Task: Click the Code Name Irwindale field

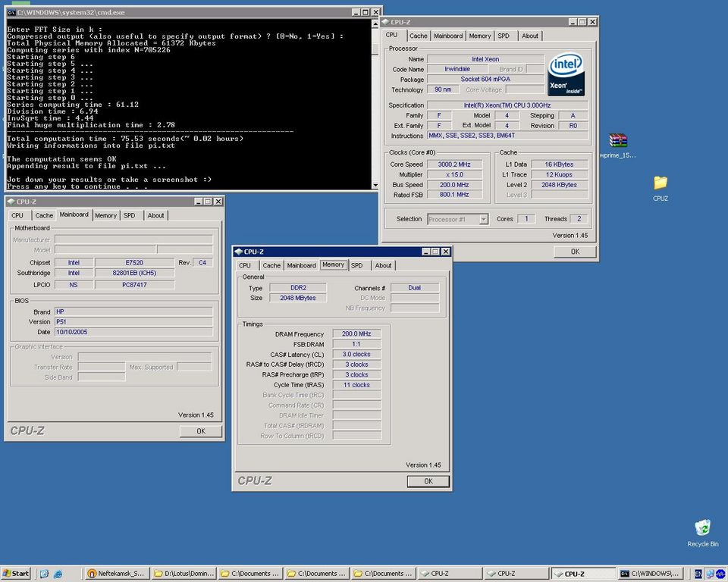Action: pos(457,69)
